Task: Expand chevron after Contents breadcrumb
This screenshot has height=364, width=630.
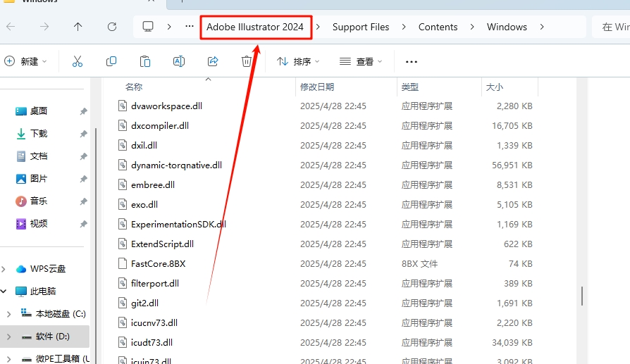Action: coord(472,27)
